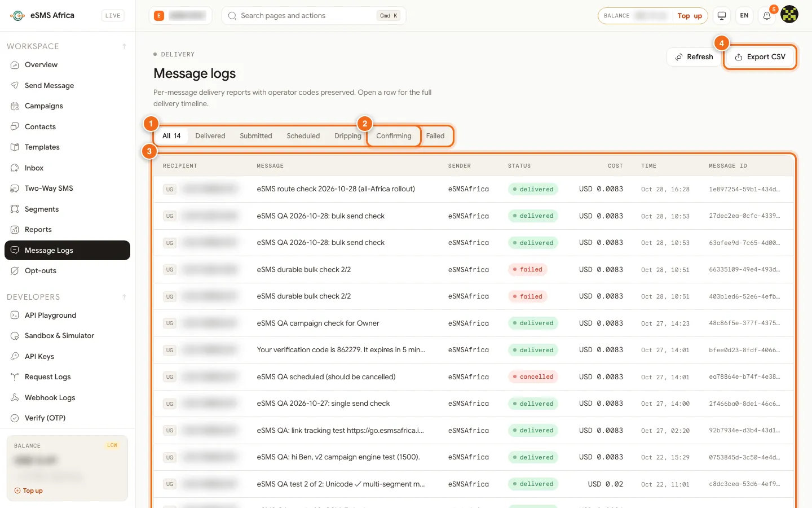812x508 pixels.
Task: Open 'eSMS QA campaign check for Owner' row
Action: pyautogui.click(x=473, y=323)
